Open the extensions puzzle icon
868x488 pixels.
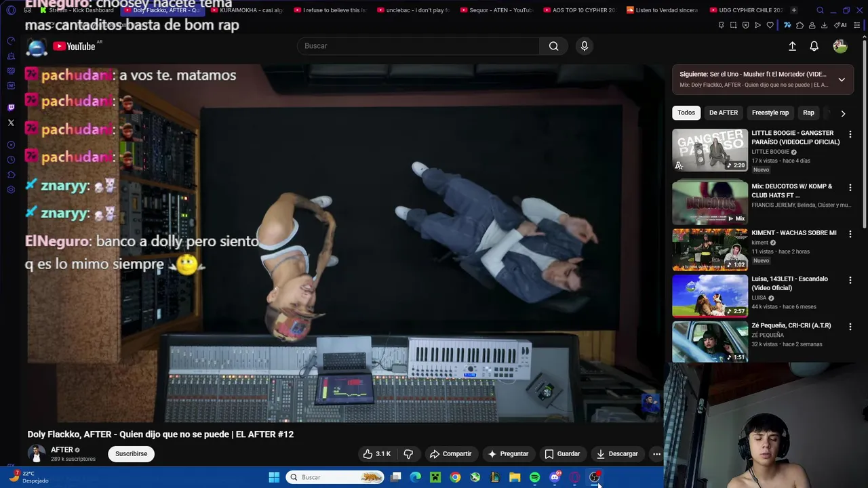click(x=800, y=25)
